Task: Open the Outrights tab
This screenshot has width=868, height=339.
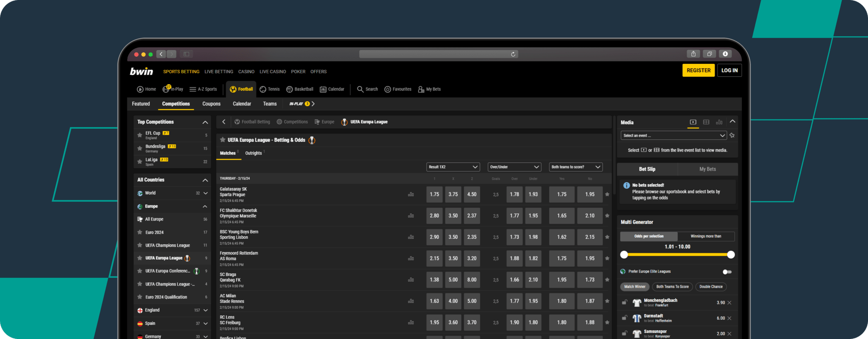Action: pos(254,153)
